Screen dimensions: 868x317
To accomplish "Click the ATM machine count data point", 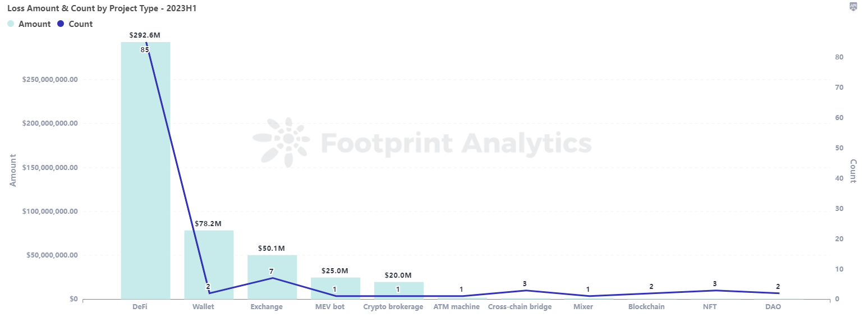I will (x=462, y=296).
